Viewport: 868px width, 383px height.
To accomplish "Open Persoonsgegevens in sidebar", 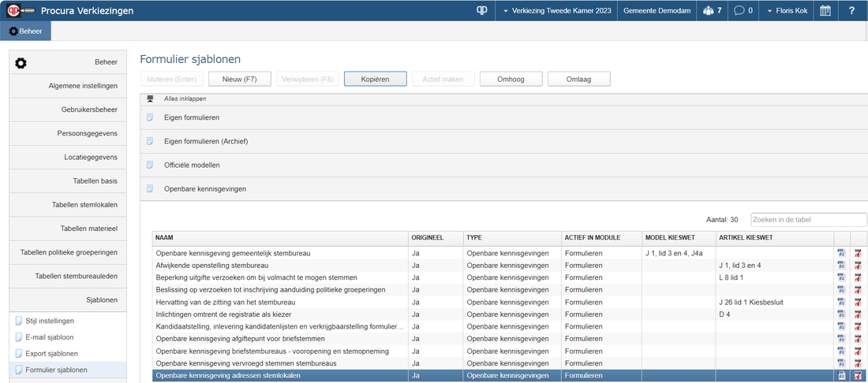I will point(68,133).
